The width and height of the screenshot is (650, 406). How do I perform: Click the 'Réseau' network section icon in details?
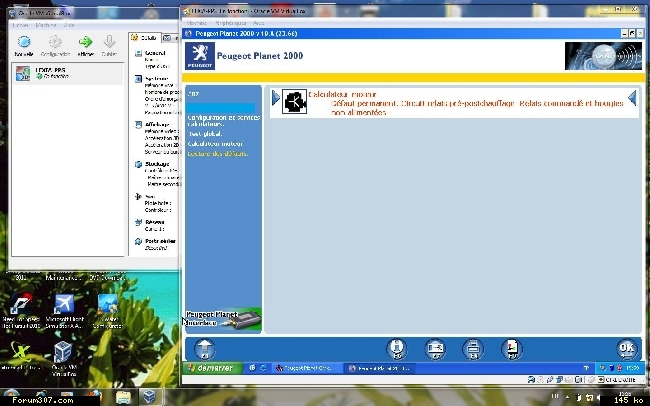point(138,222)
